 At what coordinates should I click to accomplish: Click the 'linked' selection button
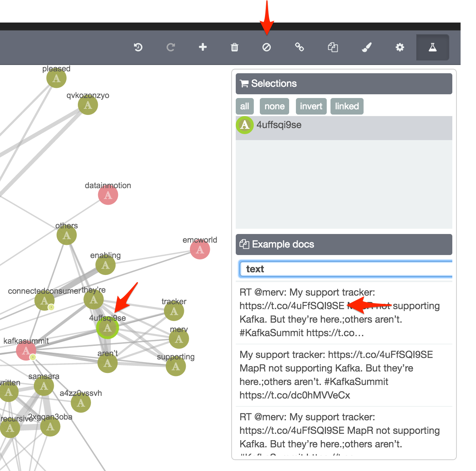tap(347, 106)
